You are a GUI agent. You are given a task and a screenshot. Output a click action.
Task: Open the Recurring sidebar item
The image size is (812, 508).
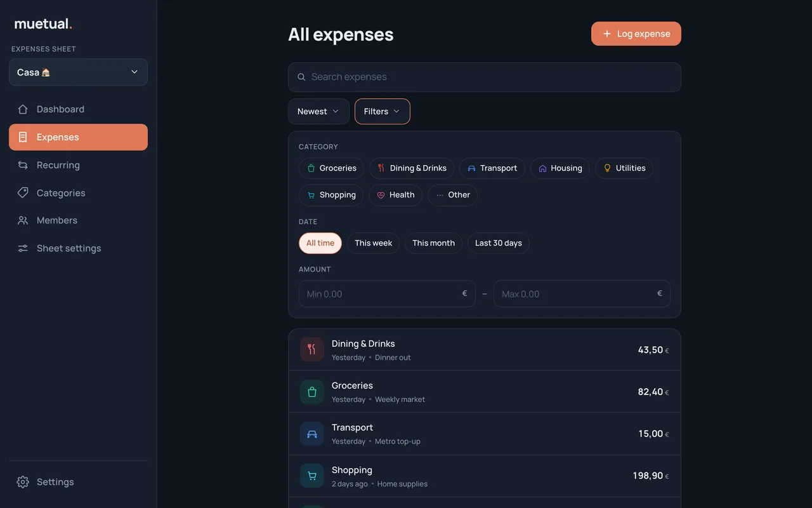tap(78, 165)
